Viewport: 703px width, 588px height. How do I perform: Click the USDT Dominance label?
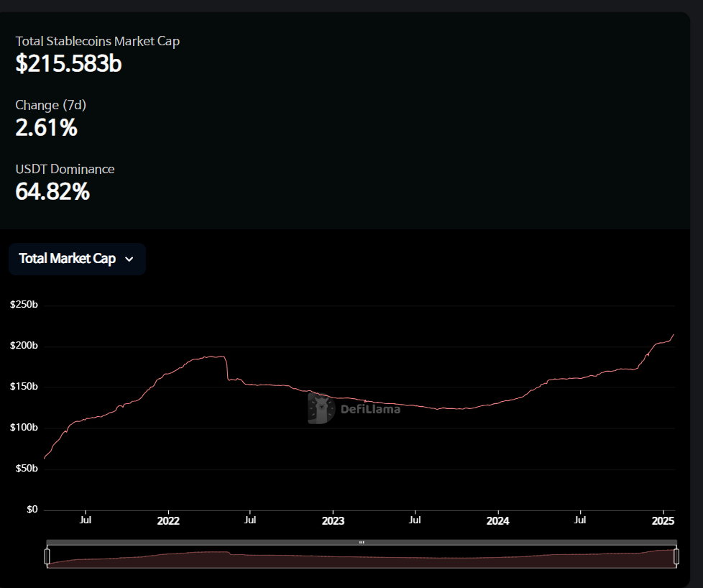pyautogui.click(x=65, y=169)
